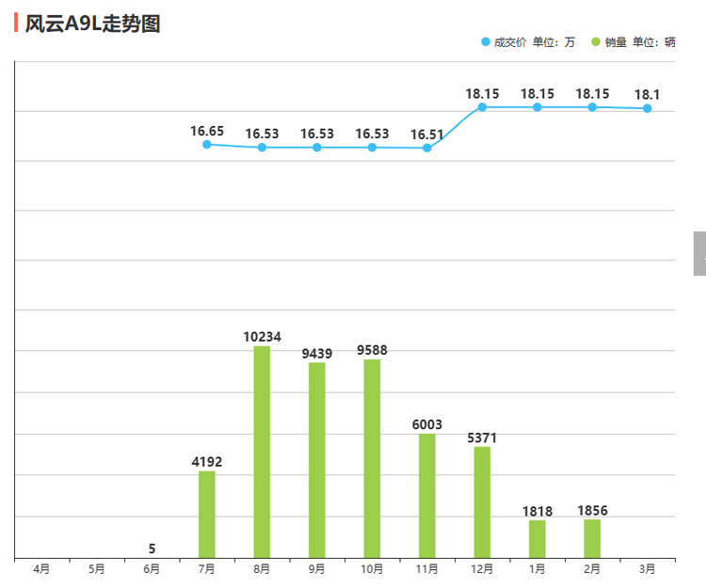The width and height of the screenshot is (706, 588).
Task: Expand the gray side tab on right edge
Action: pos(699,253)
